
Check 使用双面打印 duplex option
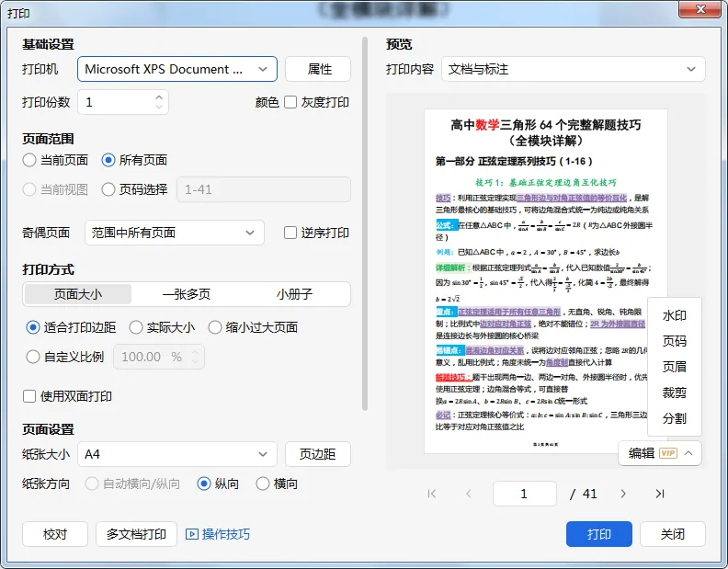(29, 396)
